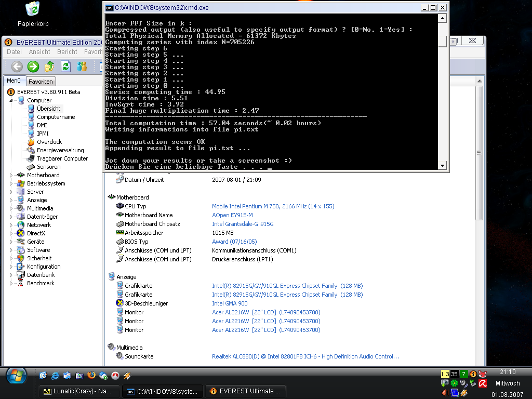Viewport: 532px width, 399px height.
Task: Click Mobile Intel Pentium M 750 CPU link
Action: [273, 206]
